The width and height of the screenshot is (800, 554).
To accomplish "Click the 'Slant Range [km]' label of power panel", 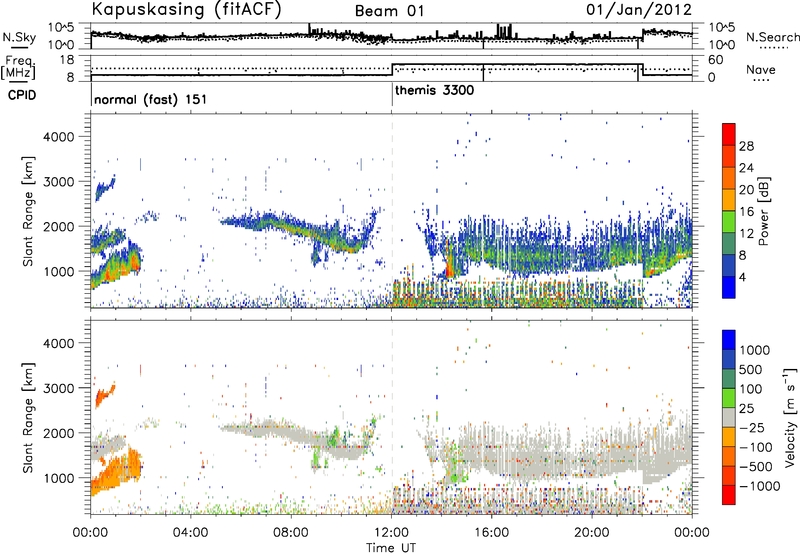I will pos(28,211).
